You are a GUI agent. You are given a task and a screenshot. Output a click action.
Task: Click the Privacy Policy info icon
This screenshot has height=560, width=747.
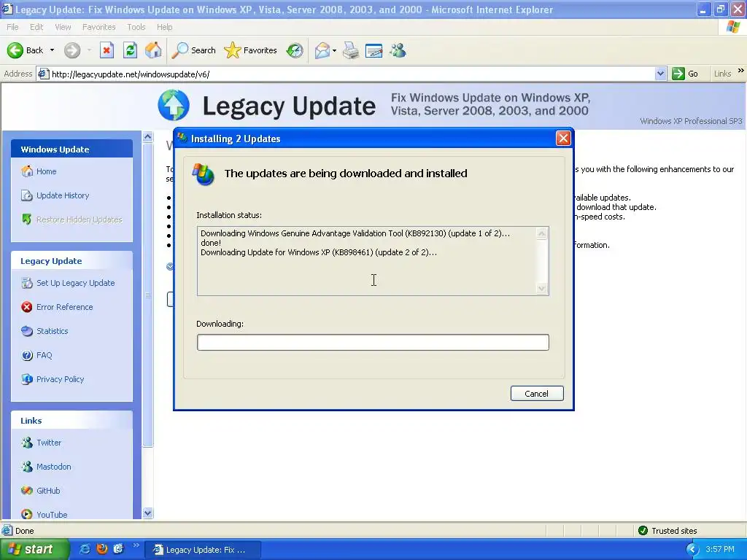click(x=27, y=379)
